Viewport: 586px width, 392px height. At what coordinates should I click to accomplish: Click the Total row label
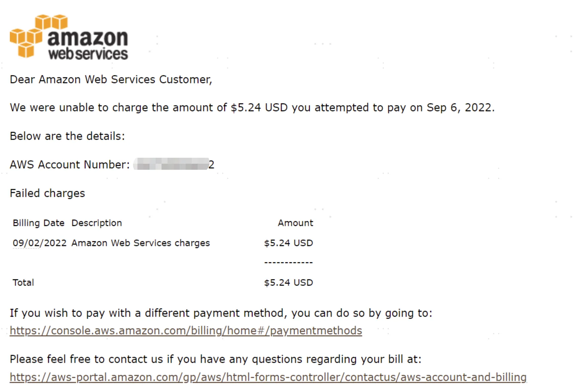pos(23,283)
